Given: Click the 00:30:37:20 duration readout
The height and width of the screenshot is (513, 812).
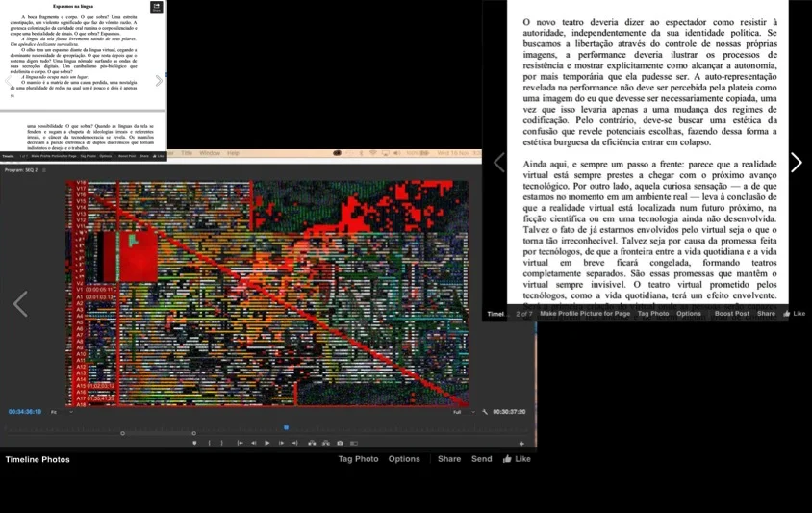Looking at the screenshot, I should click(509, 412).
